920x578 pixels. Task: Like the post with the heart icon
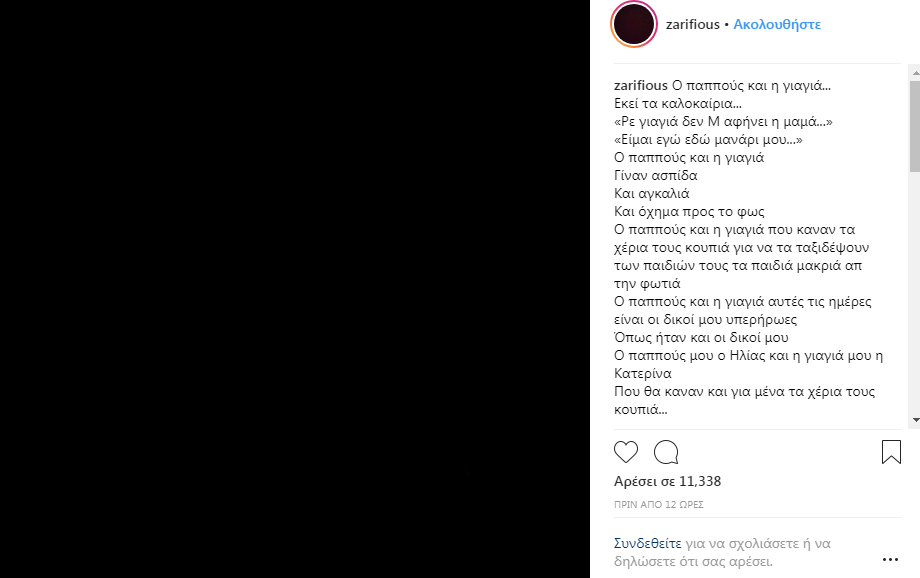[626, 452]
